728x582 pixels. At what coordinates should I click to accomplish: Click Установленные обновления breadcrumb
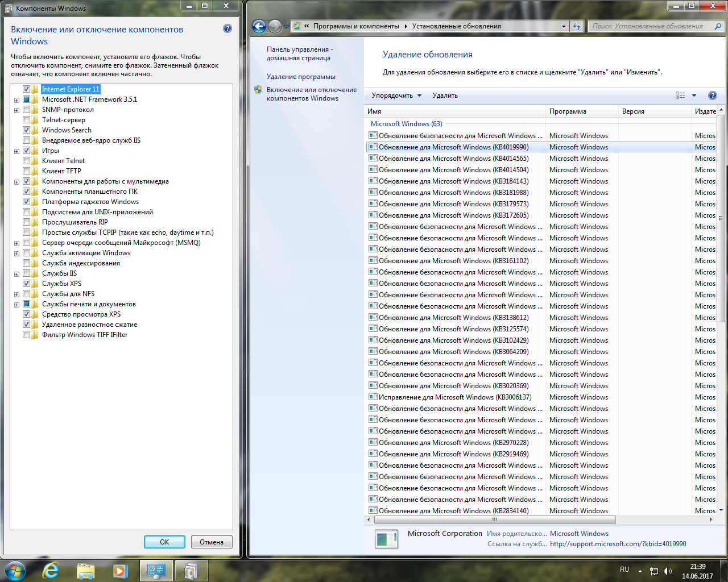[457, 26]
